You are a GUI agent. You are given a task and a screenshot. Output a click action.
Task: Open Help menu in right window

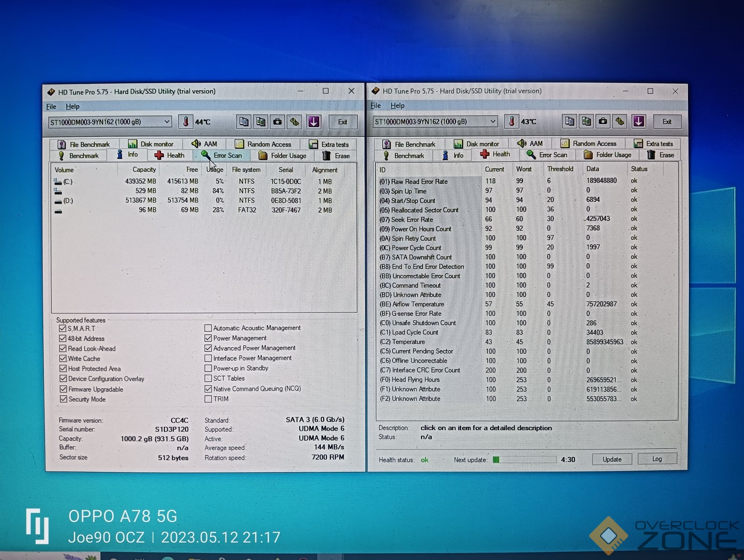397,105
